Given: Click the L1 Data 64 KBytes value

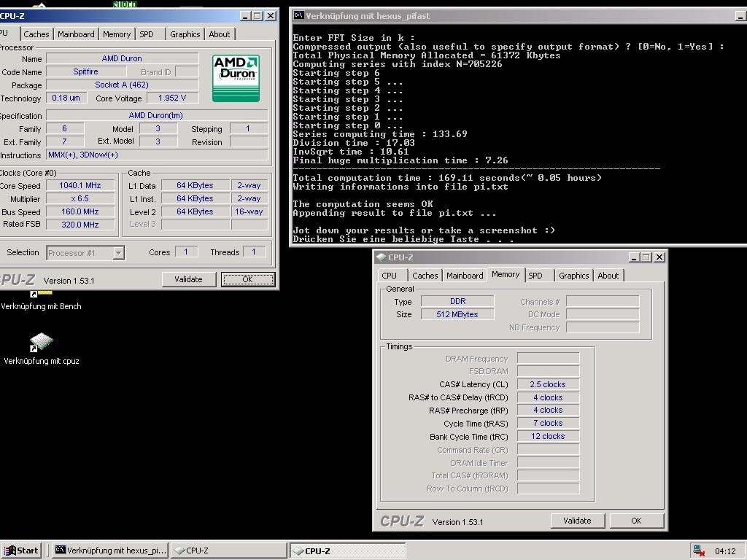Looking at the screenshot, I should click(195, 186).
